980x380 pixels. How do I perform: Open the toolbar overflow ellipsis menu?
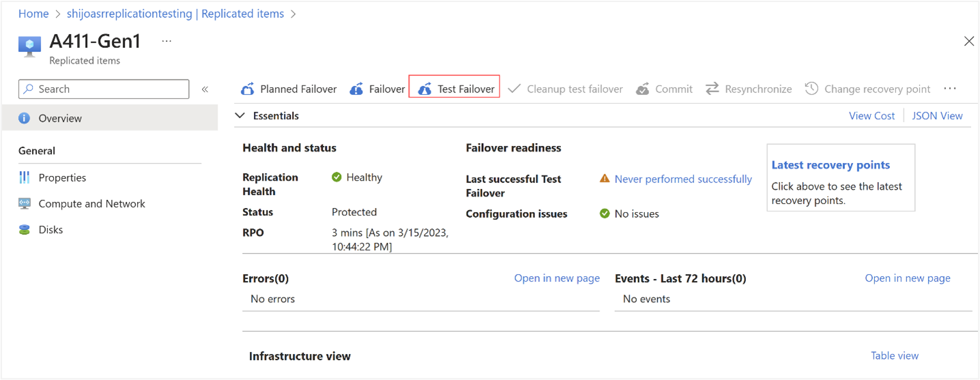tap(950, 89)
